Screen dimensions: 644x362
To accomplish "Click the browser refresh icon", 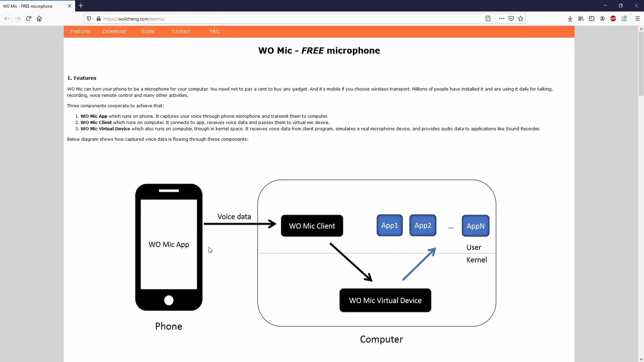I will click(28, 18).
